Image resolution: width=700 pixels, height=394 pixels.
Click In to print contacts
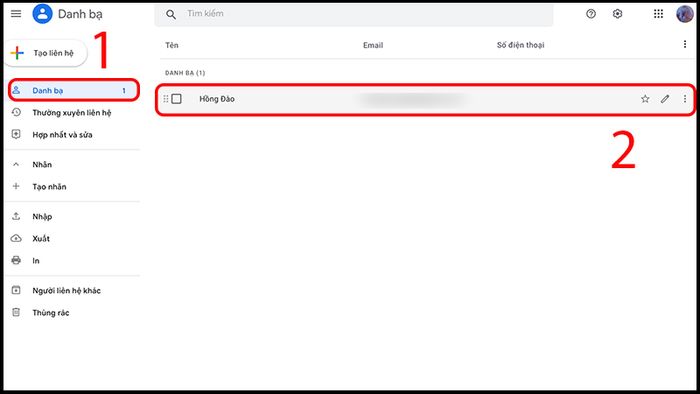pos(36,261)
